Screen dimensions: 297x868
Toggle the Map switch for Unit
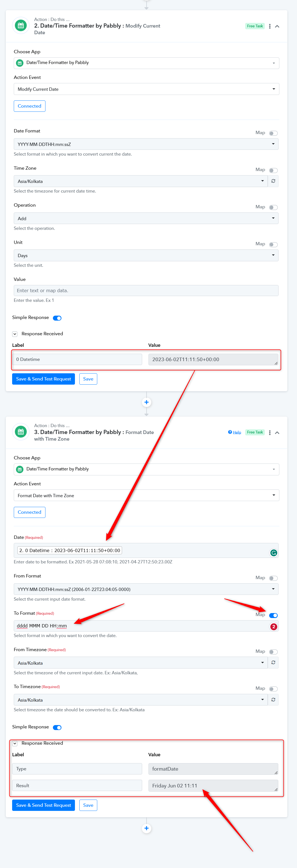[x=274, y=244]
